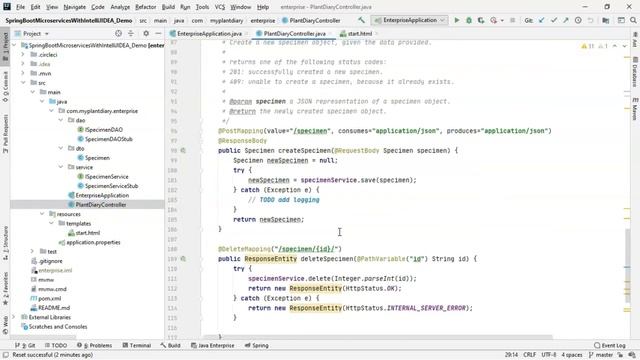
Task: Click gutter icon beside deleteSpecimen method
Action: 183,259
